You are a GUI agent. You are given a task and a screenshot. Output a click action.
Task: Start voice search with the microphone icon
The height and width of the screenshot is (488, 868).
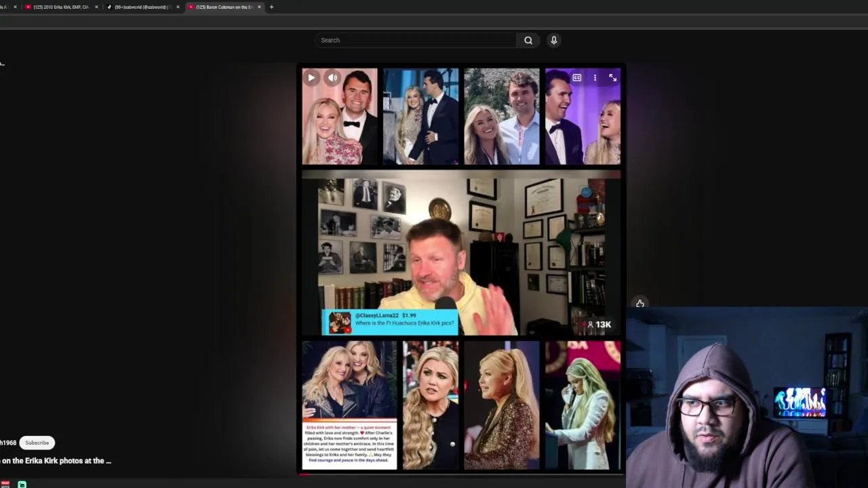click(x=554, y=40)
